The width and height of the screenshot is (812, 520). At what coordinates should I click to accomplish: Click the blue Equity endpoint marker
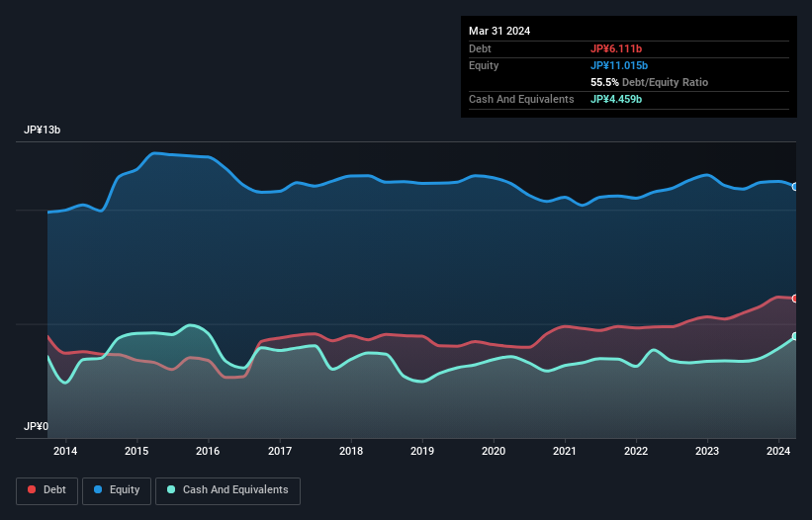(x=795, y=187)
